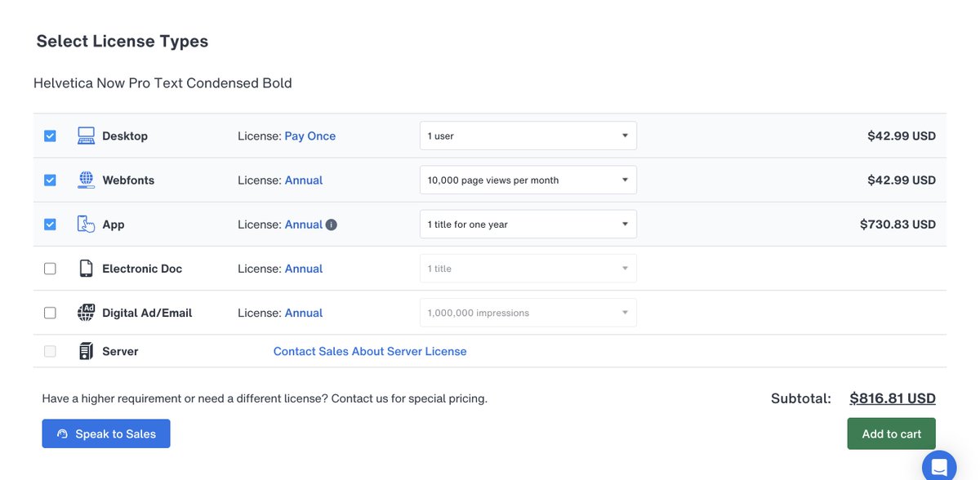Click the 'Select License Types' heading
The image size is (980, 480).
pyautogui.click(x=122, y=42)
